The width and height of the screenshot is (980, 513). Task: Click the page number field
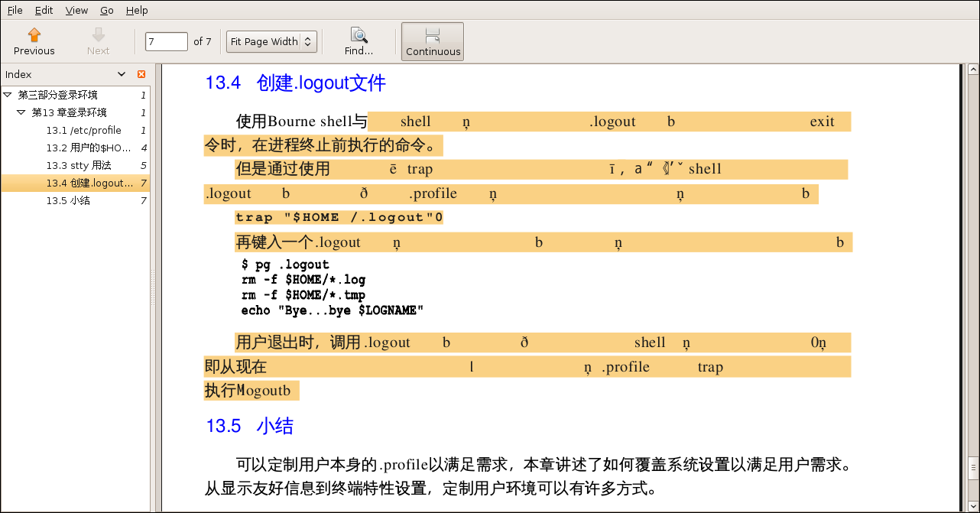click(x=166, y=41)
